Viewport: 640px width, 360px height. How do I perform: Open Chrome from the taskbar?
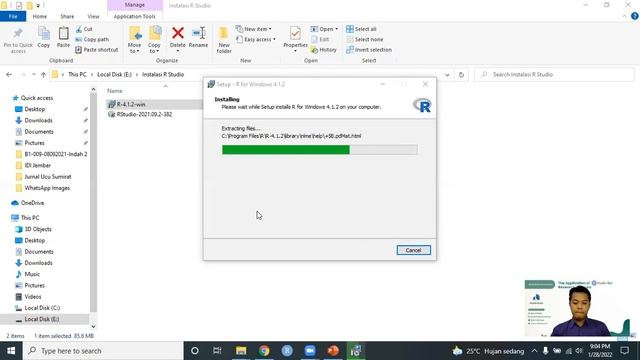click(x=264, y=351)
